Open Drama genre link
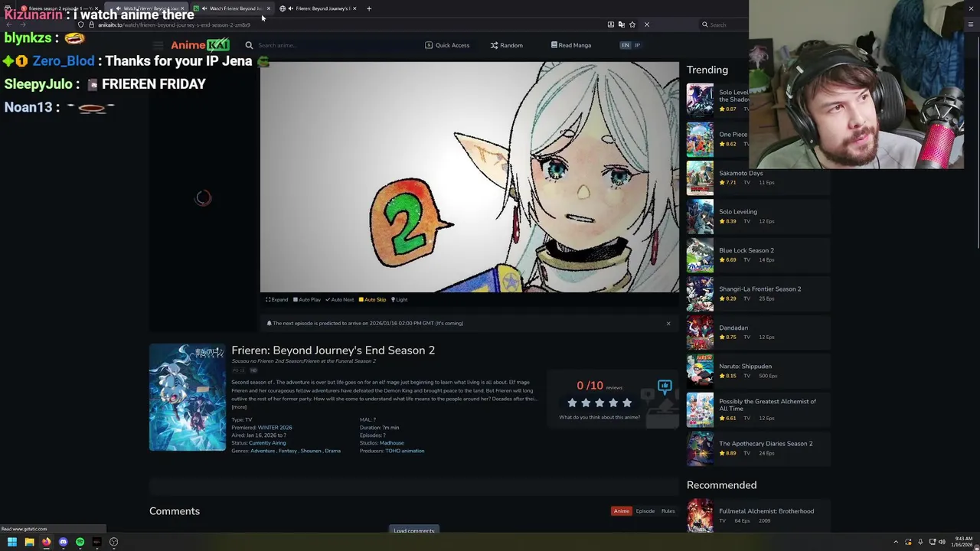This screenshot has width=980, height=551. pyautogui.click(x=332, y=451)
